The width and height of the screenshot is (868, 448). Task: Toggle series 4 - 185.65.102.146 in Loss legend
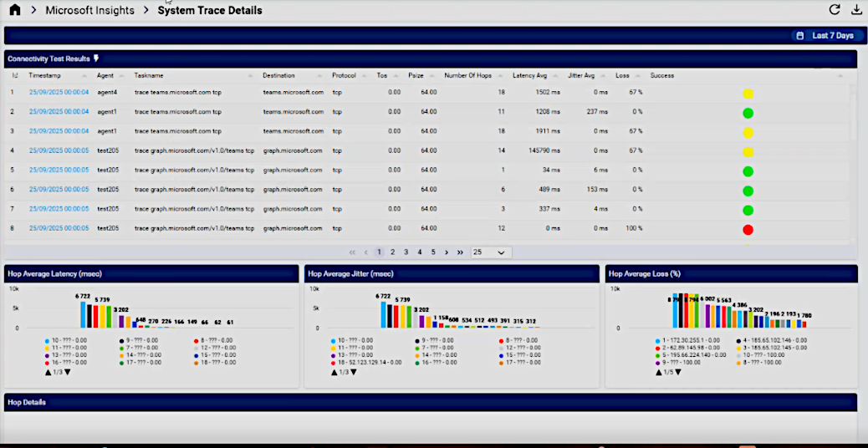[772, 340]
